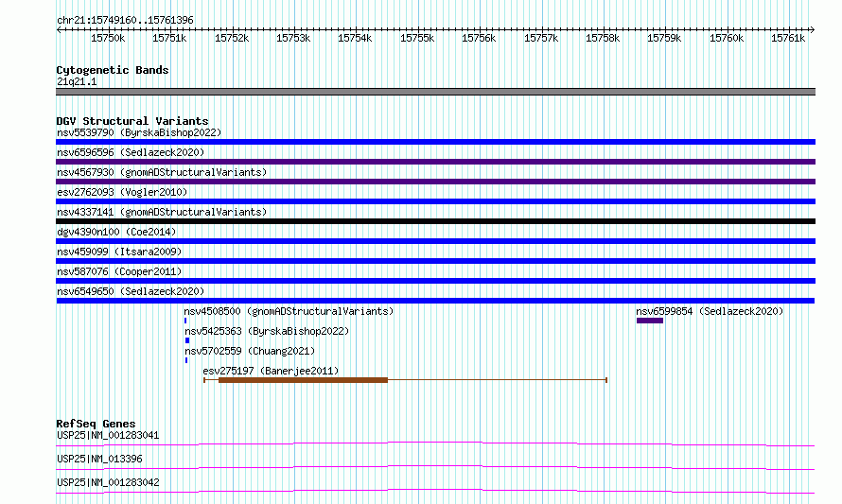
Task: Click the thick brown esv275197 variant block
Action: [x=303, y=380]
